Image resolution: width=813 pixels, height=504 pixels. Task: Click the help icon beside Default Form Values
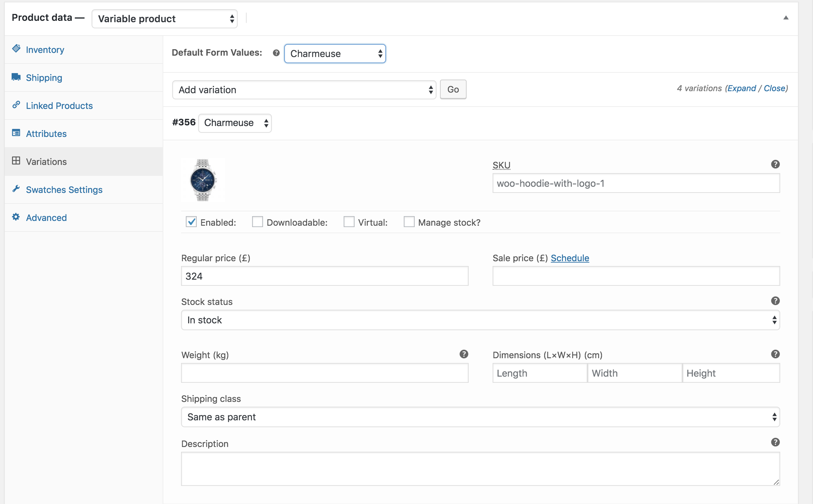tap(276, 53)
